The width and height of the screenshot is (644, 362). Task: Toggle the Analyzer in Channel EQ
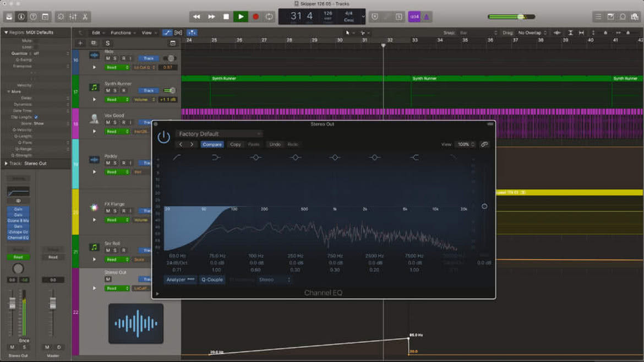click(181, 280)
